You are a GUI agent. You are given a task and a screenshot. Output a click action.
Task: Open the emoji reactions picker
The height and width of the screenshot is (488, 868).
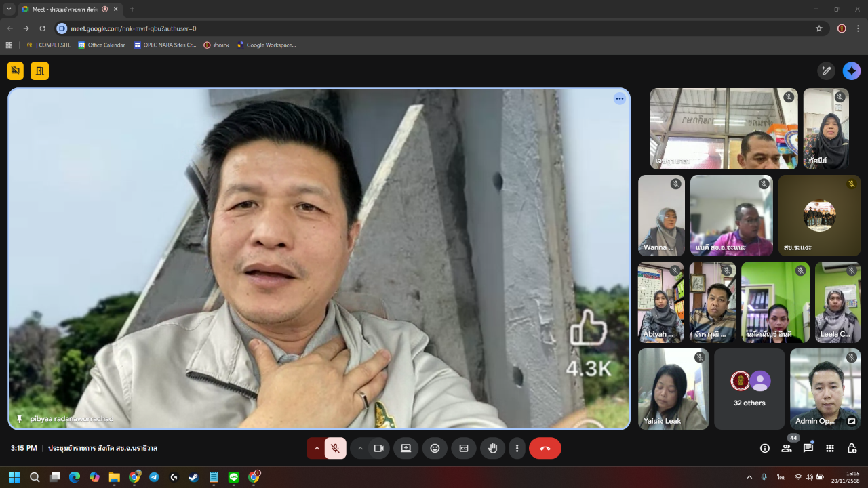tap(435, 448)
